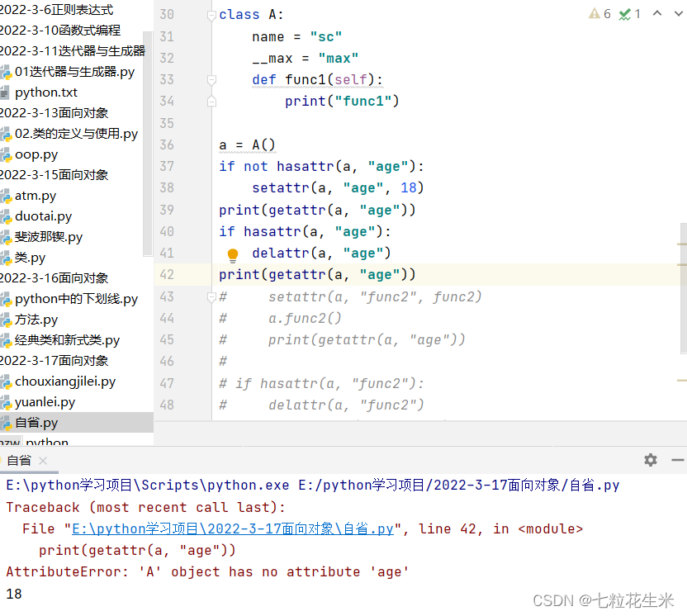The height and width of the screenshot is (616, 687).
Task: Click the 自省.py Python file icon
Action: point(8,423)
